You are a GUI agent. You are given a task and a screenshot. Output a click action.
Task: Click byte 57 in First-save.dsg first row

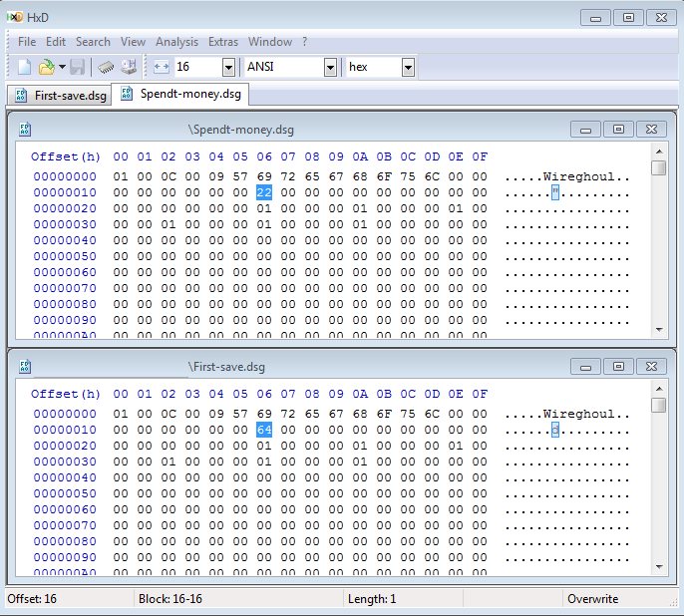[240, 414]
